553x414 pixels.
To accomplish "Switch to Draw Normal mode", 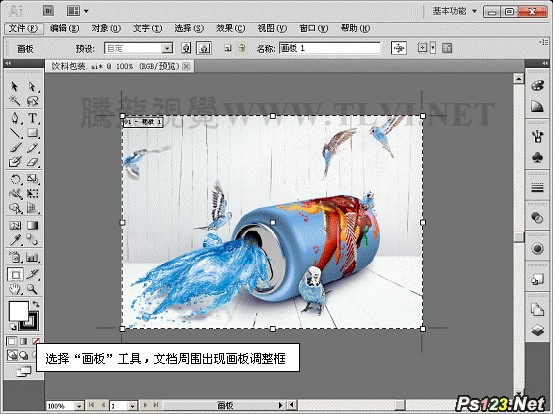I will [12, 355].
